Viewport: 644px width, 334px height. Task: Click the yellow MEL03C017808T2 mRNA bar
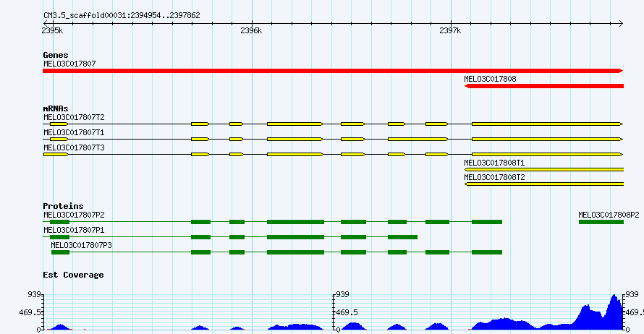pos(544,184)
